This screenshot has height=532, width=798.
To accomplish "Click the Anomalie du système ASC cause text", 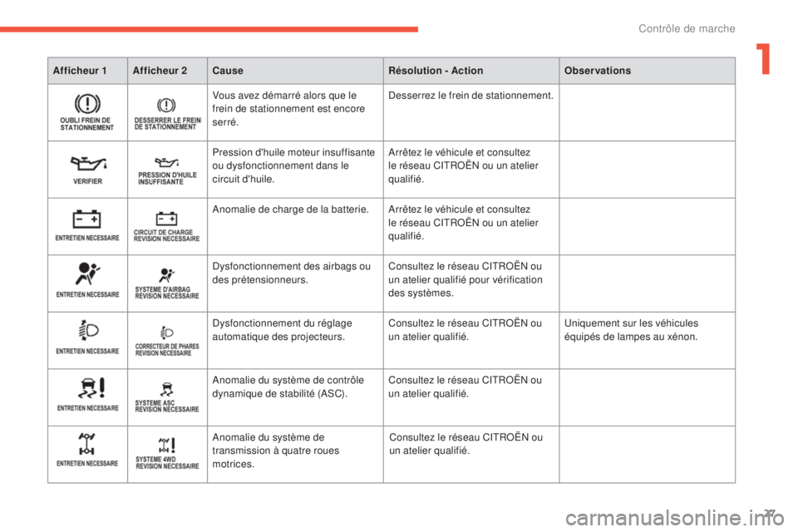I will coord(288,387).
